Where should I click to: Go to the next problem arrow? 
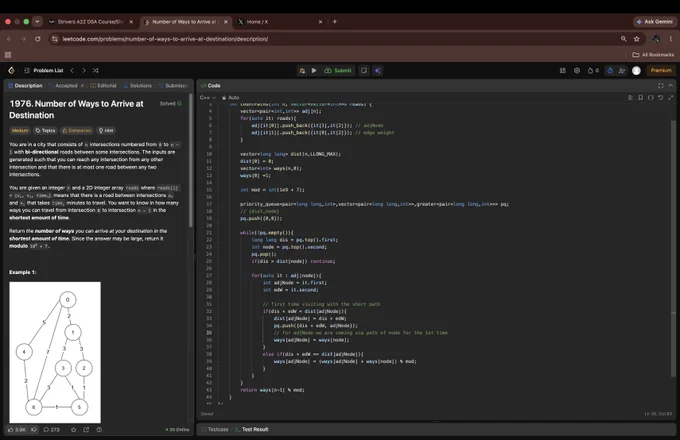click(84, 70)
